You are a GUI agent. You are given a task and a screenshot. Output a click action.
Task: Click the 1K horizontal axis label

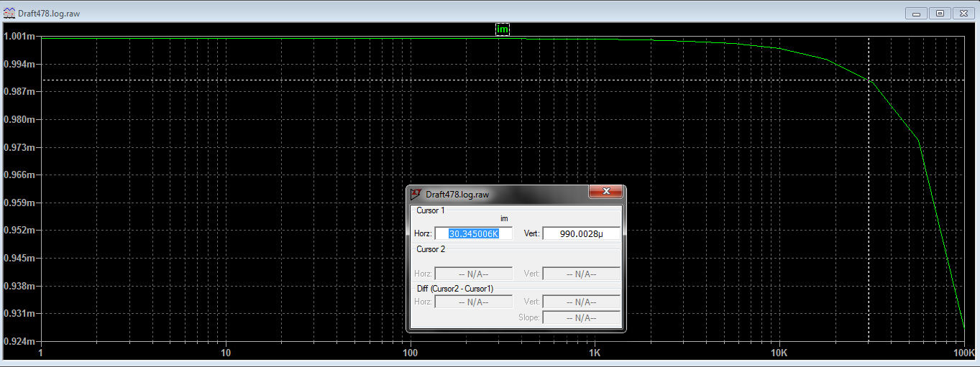595,353
